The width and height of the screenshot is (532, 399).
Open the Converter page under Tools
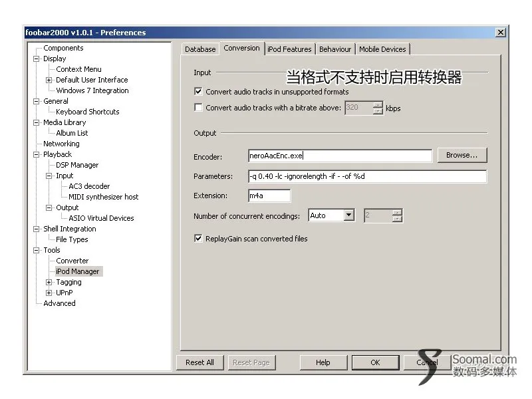[72, 261]
